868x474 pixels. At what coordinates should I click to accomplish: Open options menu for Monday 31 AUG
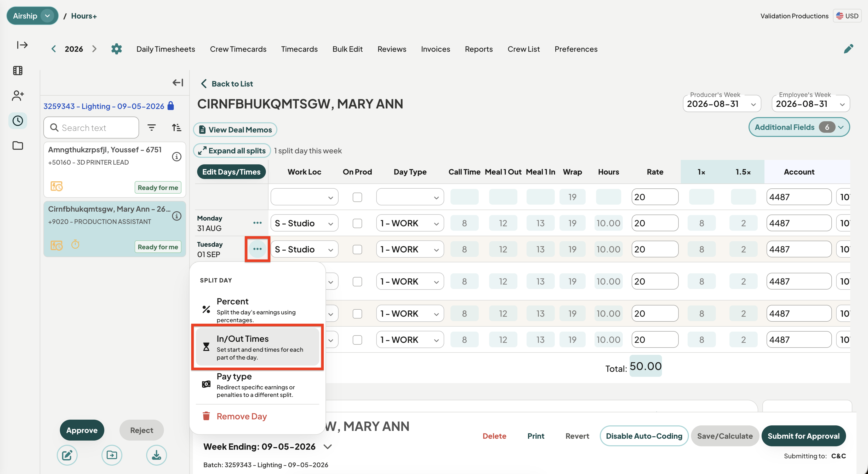[258, 223]
